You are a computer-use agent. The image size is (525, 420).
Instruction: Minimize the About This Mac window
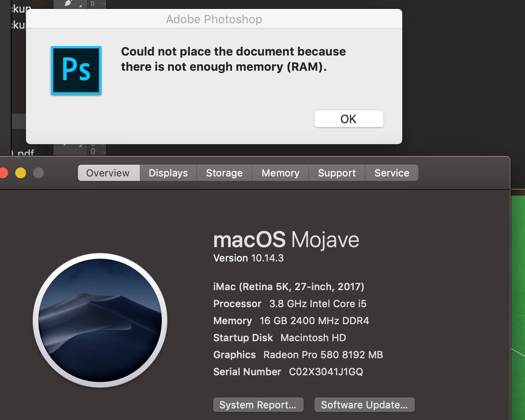point(21,173)
